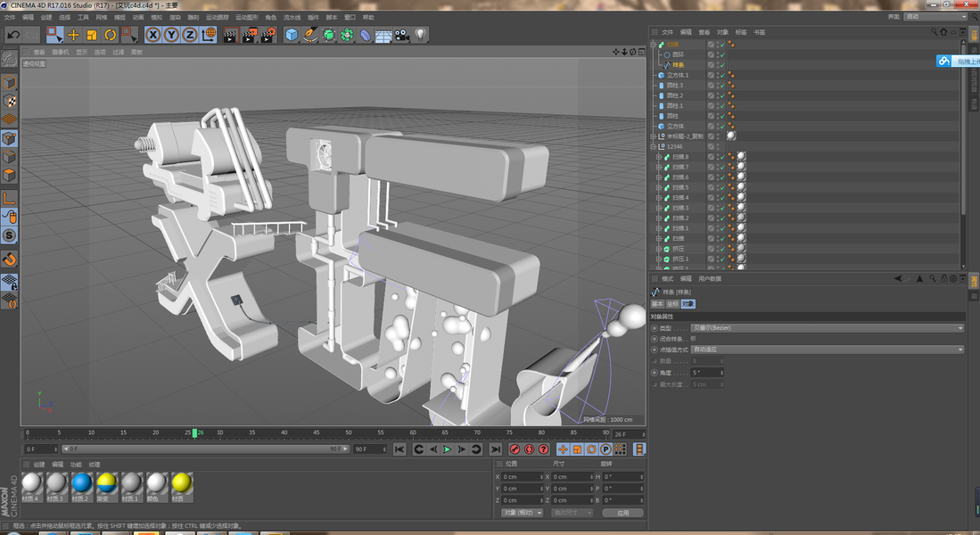
Task: Select 渐变 gradient material
Action: point(106,487)
